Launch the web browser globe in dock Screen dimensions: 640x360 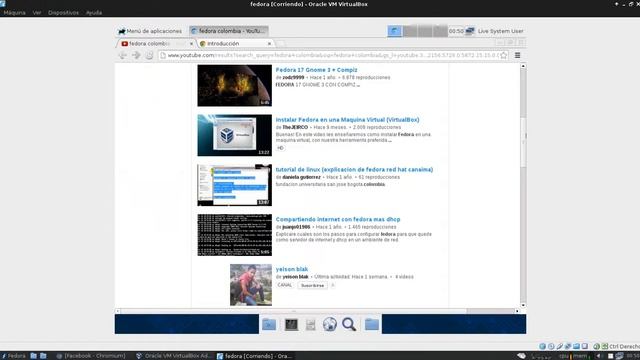coord(330,324)
